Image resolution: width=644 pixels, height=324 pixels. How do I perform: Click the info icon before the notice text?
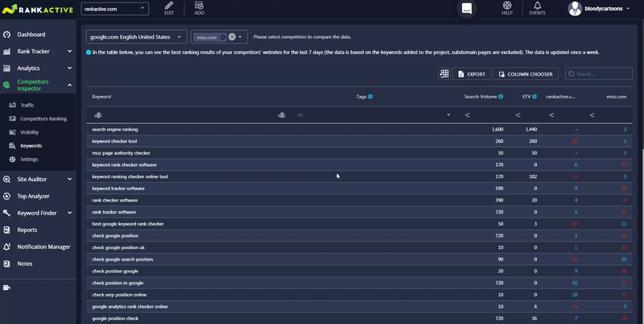point(89,52)
